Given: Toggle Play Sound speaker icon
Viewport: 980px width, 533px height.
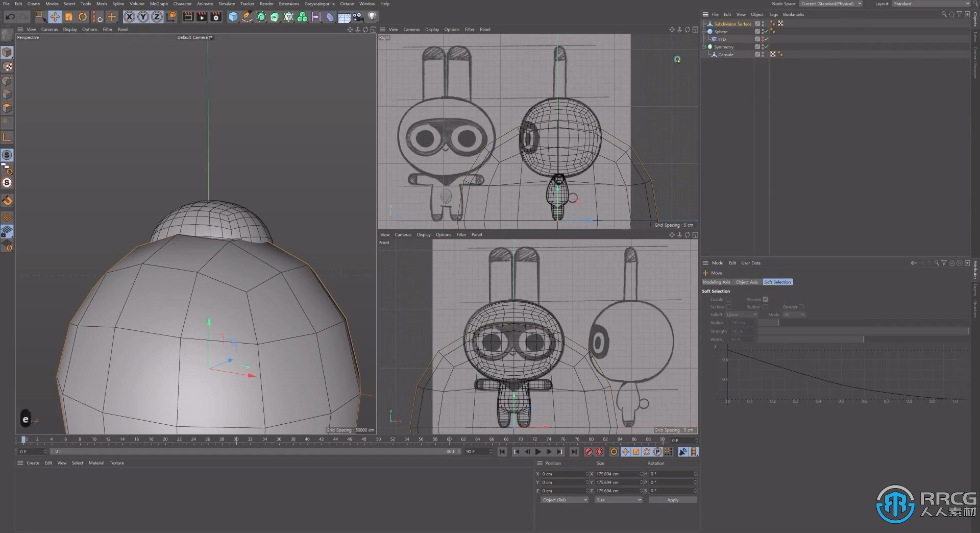Looking at the screenshot, I should point(682,452).
